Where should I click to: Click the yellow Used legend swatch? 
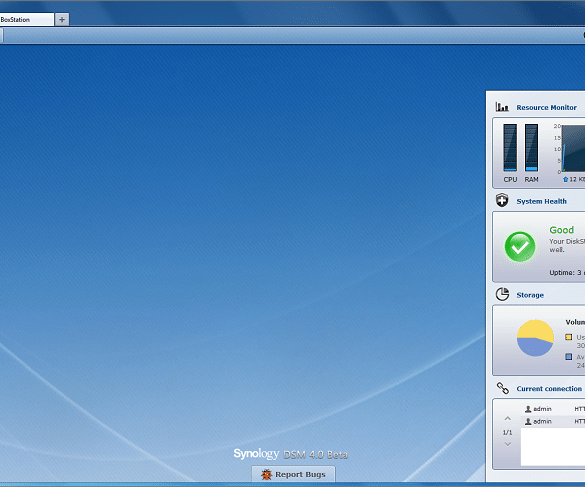pos(569,337)
